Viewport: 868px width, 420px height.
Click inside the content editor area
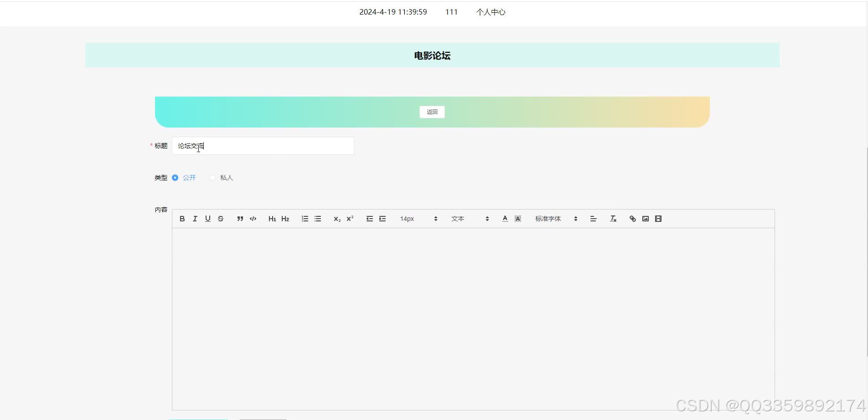point(473,319)
